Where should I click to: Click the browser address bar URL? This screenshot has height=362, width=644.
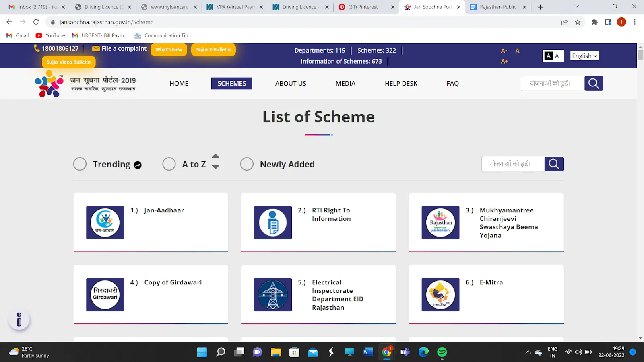click(x=106, y=22)
